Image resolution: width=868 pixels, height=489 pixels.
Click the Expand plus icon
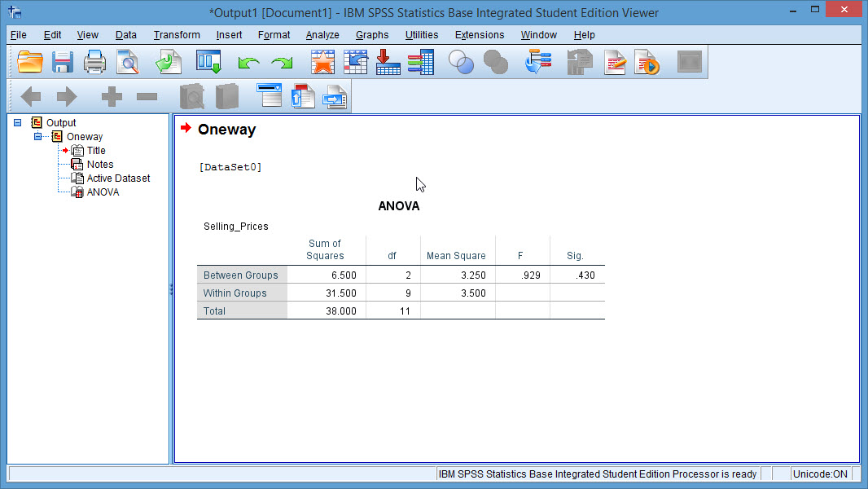pos(112,96)
